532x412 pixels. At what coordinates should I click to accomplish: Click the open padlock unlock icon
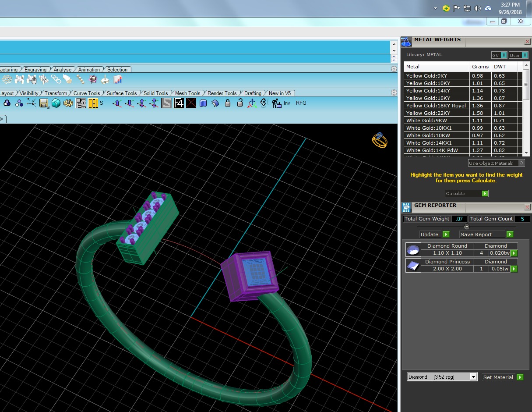pos(240,103)
